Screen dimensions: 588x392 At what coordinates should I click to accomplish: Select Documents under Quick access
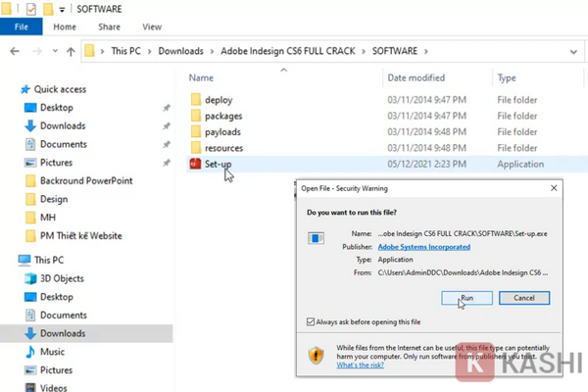click(64, 144)
